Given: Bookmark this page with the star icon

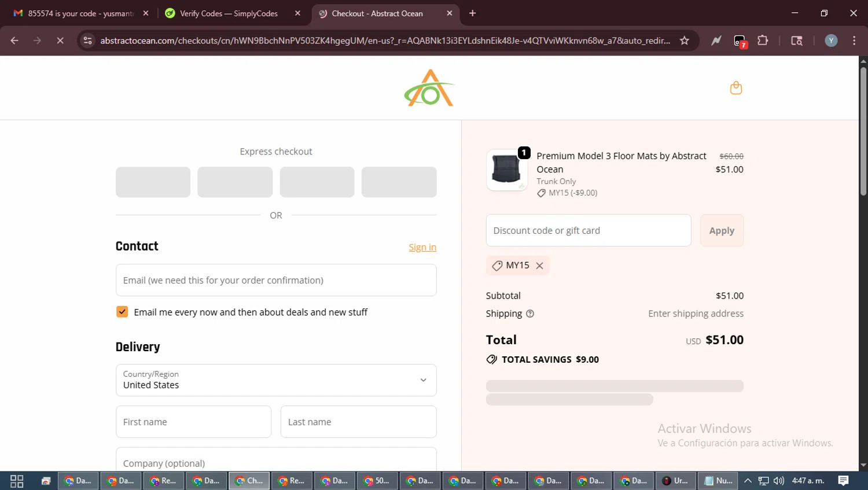Looking at the screenshot, I should 685,40.
